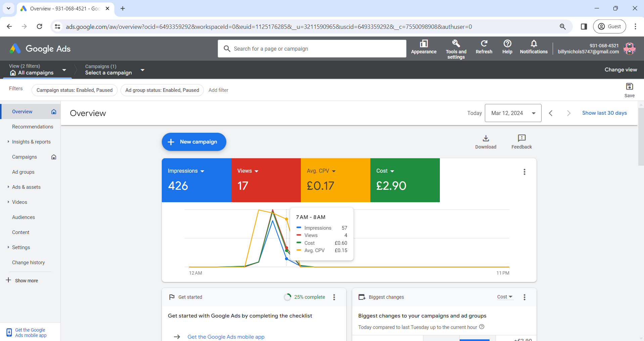Open Get the Google Ads mobile app checklist link
The image size is (644, 341).
226,337
